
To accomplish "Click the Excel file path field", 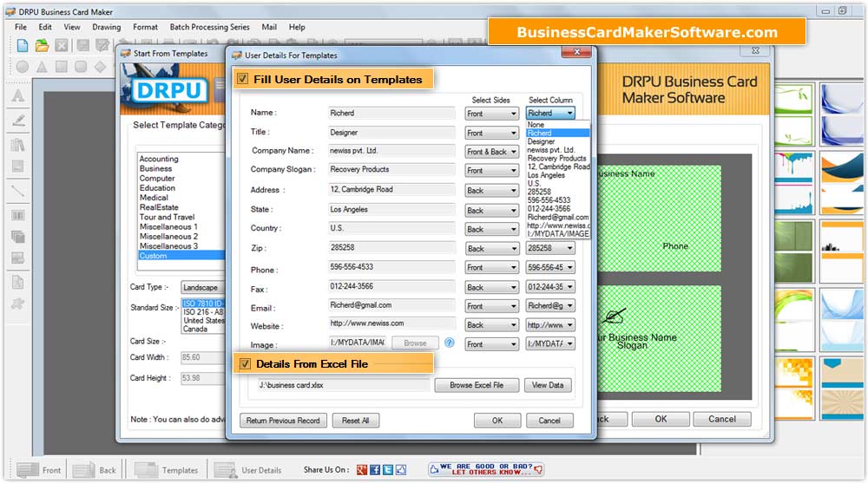I will click(x=344, y=385).
